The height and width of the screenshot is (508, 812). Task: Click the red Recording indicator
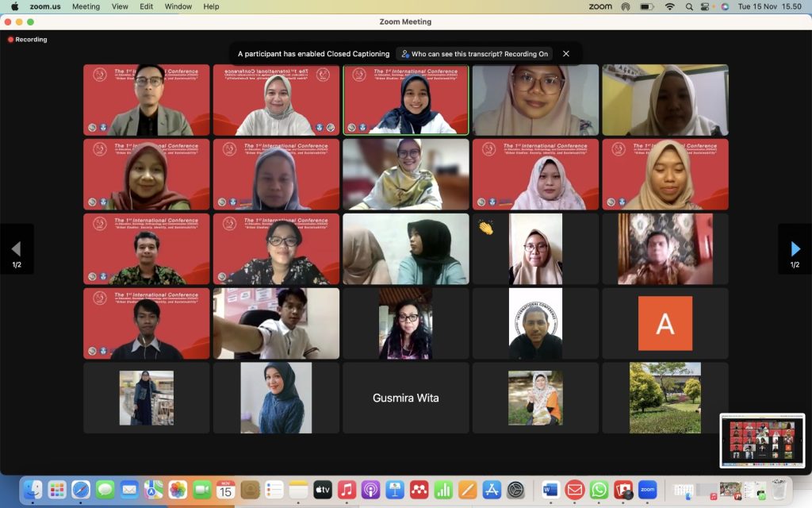coord(28,39)
